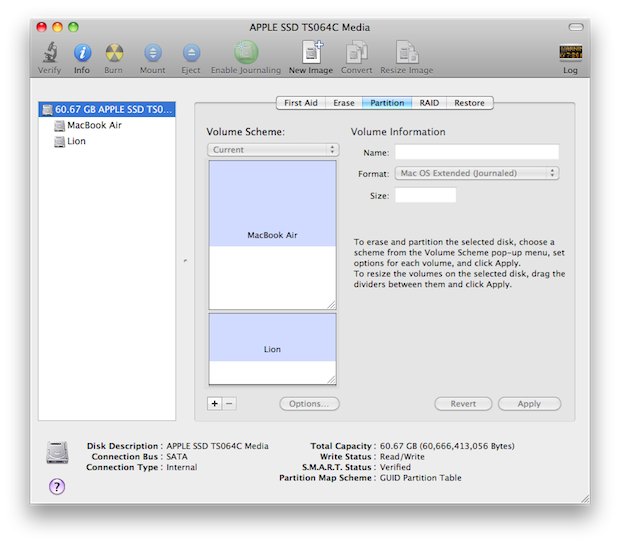
Task: Click the Eject toolbar icon
Action: (191, 53)
